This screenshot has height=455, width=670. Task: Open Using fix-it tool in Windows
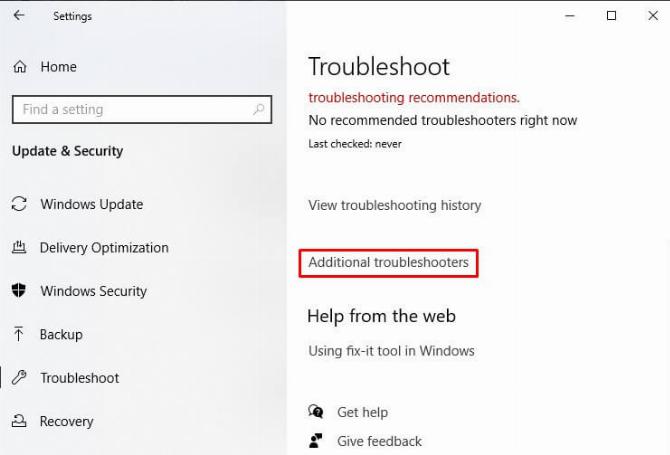[391, 351]
